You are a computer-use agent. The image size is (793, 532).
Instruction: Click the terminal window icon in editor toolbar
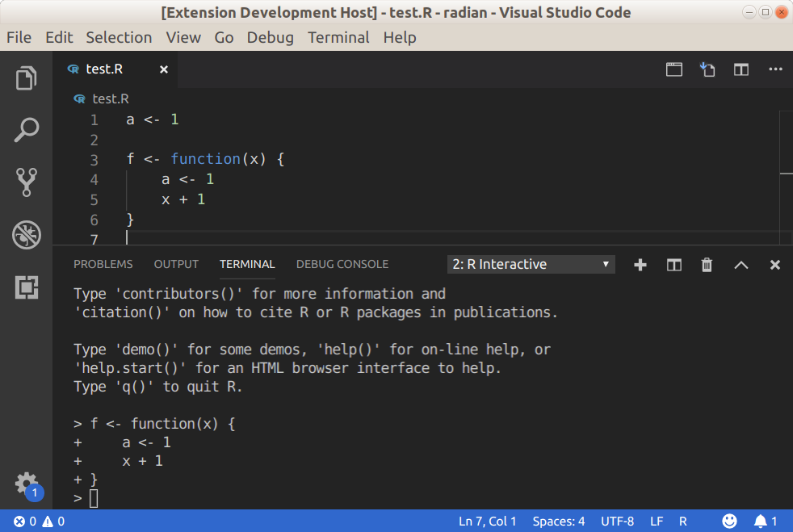coord(674,69)
